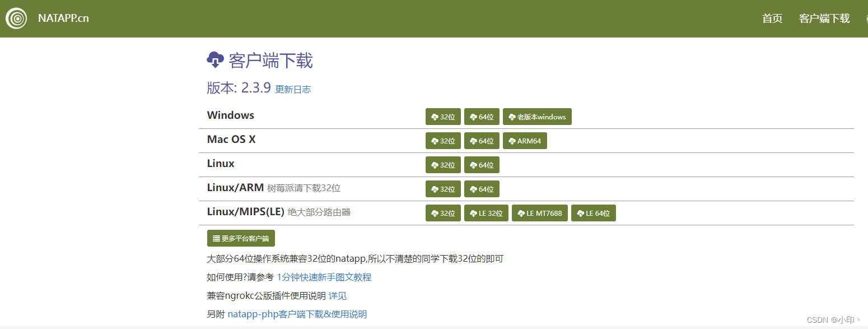Open the 1分钟快速新手图文教程 link
The width and height of the screenshot is (868, 329).
(x=324, y=277)
